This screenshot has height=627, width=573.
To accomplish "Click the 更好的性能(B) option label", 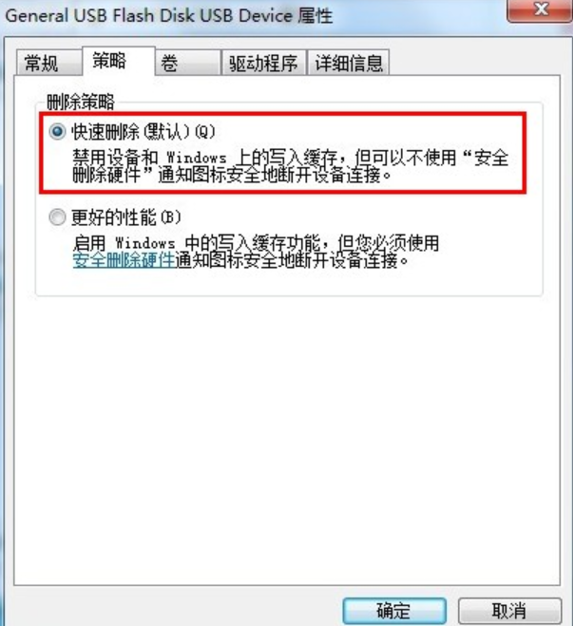I will tap(126, 217).
